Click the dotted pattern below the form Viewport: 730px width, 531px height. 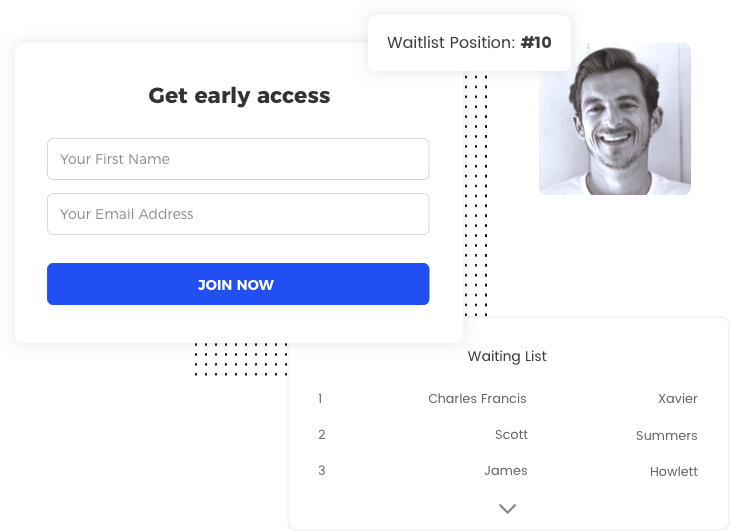[241, 359]
